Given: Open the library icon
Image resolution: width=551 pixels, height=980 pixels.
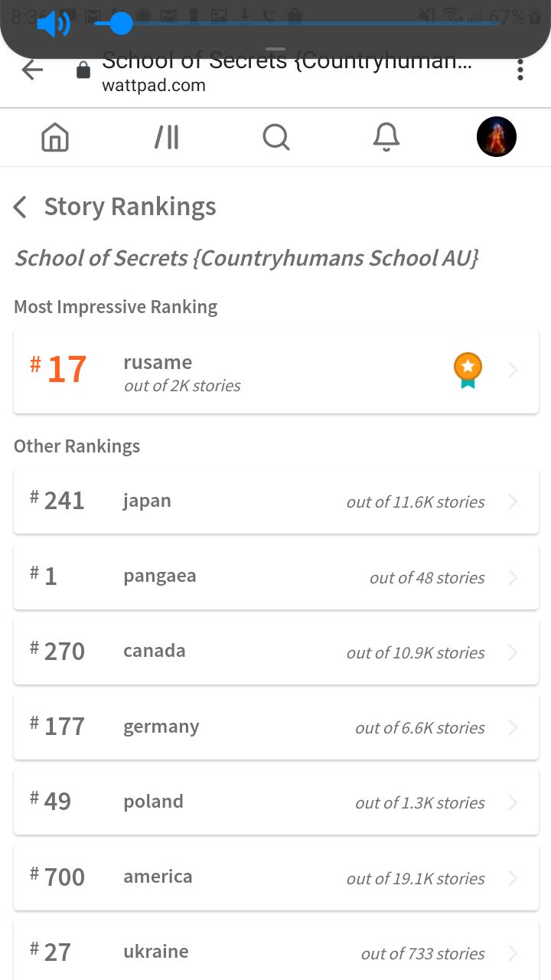Looking at the screenshot, I should coord(166,138).
